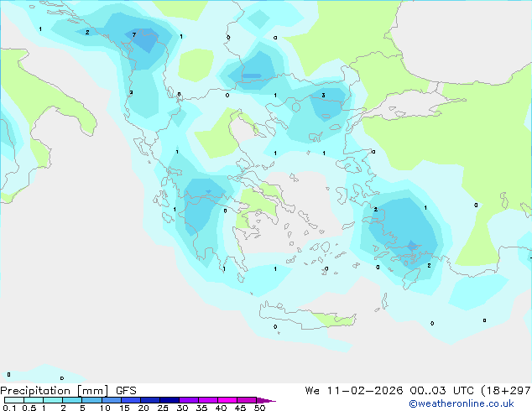This screenshot has width=532, height=411.
Task: Click the 'Precipitation [mm]' title text
Action: coord(55,391)
